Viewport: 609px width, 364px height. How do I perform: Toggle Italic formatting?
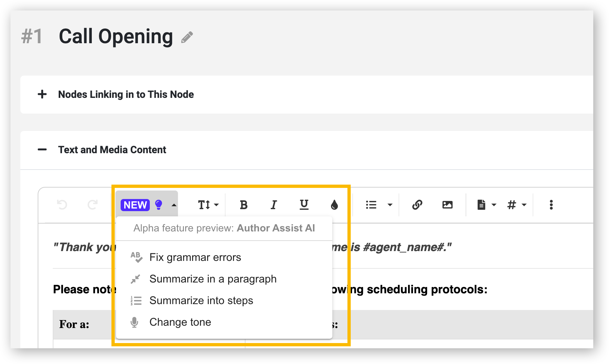[274, 205]
